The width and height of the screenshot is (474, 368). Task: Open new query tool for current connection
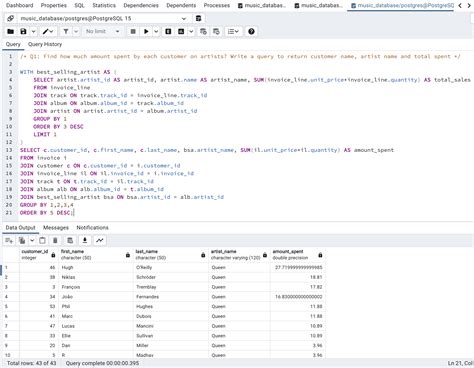click(x=198, y=18)
